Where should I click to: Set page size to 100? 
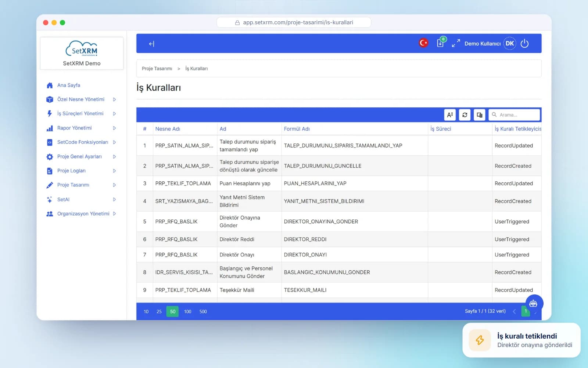tap(187, 312)
